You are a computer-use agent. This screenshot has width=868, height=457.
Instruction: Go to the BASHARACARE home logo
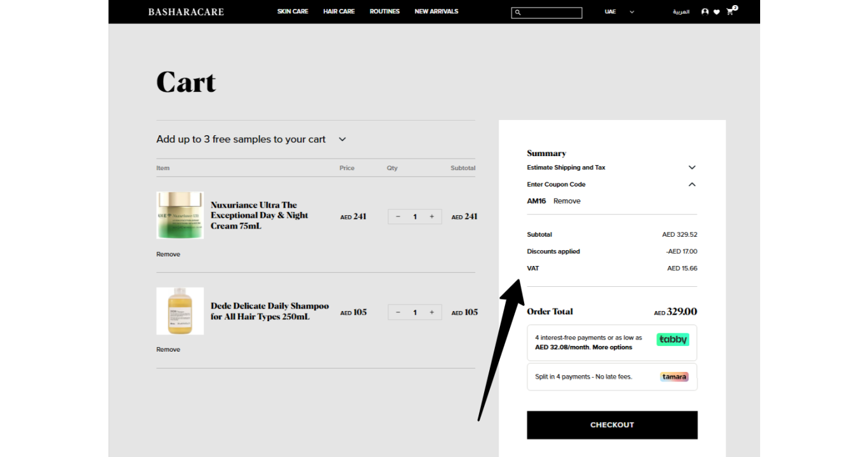point(186,11)
